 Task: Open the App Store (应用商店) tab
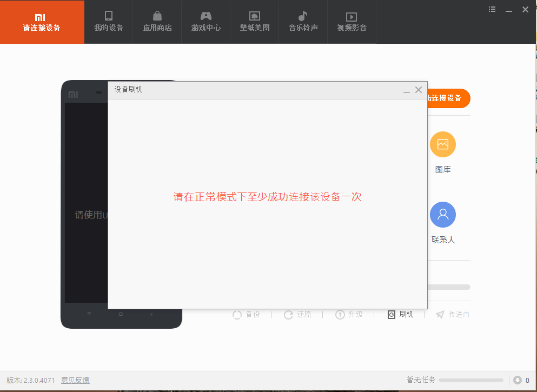[157, 22]
